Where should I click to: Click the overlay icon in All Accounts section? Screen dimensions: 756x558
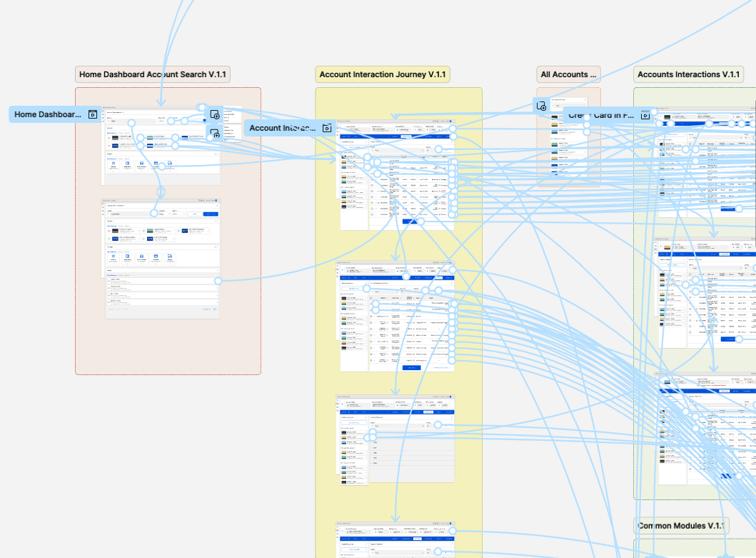(x=542, y=106)
